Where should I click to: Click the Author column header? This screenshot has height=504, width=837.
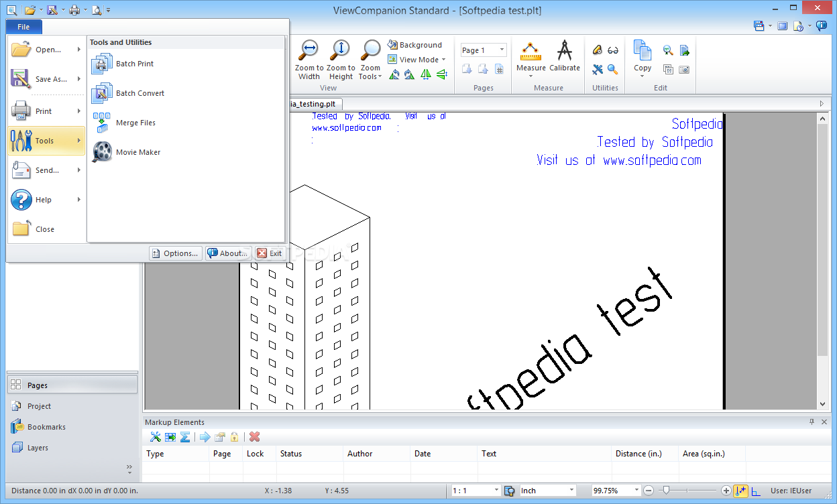376,454
